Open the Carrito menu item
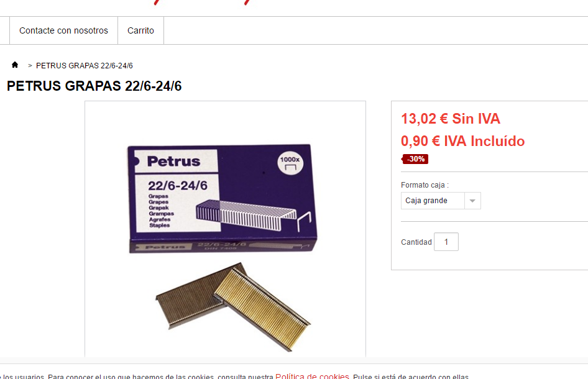Viewport: 588px width, 379px height. coord(140,30)
